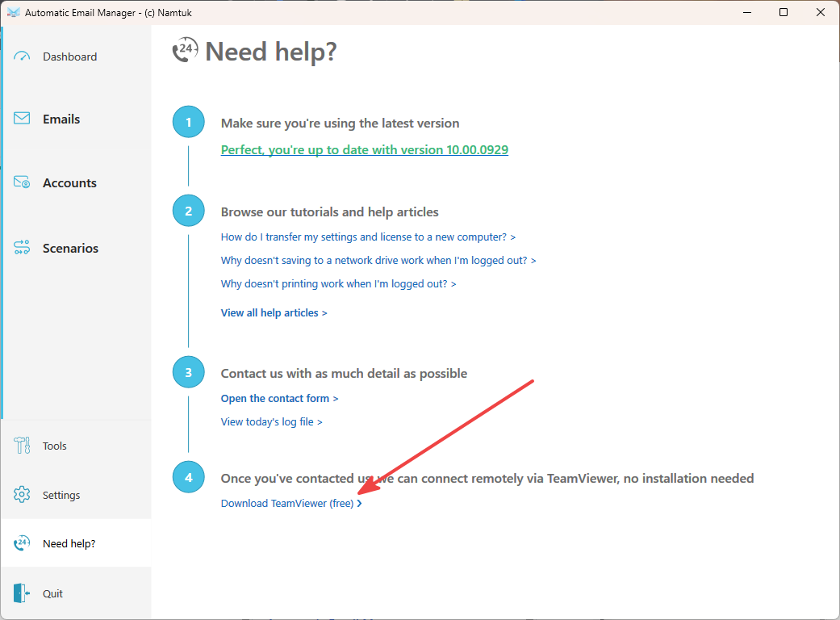Go to the Emails section

[61, 119]
